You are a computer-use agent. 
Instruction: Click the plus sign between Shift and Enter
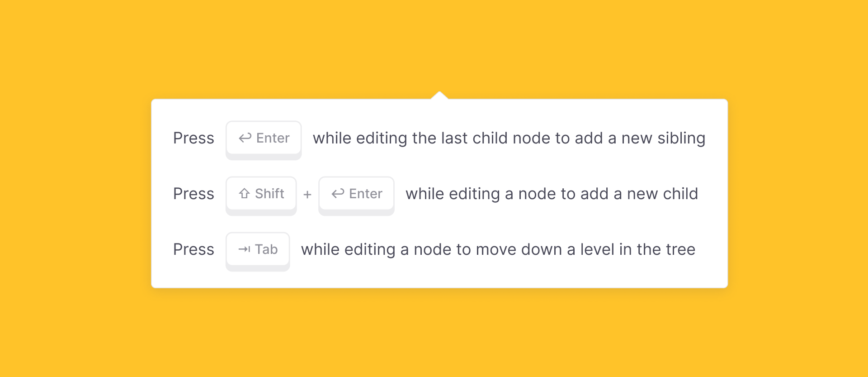(x=307, y=195)
